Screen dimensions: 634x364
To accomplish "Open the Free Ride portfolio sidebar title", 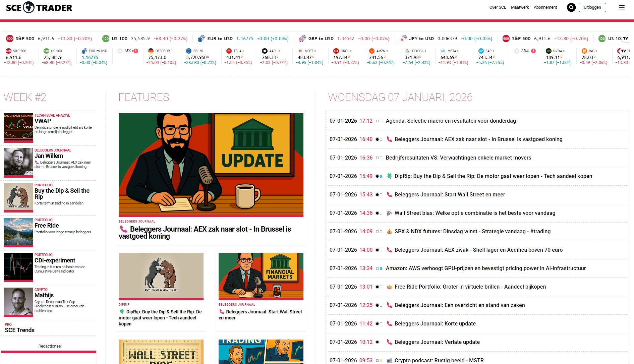I will pos(47,226).
